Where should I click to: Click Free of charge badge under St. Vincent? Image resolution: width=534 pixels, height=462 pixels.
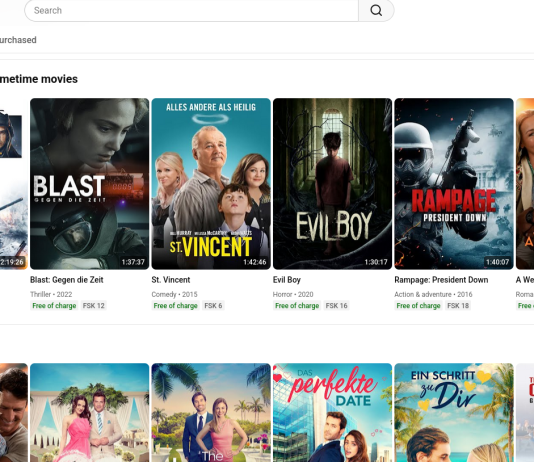(175, 306)
